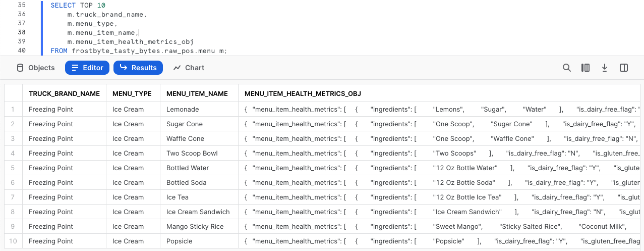This screenshot has height=251, width=644.
Task: Click editor line number 40
Action: [21, 51]
